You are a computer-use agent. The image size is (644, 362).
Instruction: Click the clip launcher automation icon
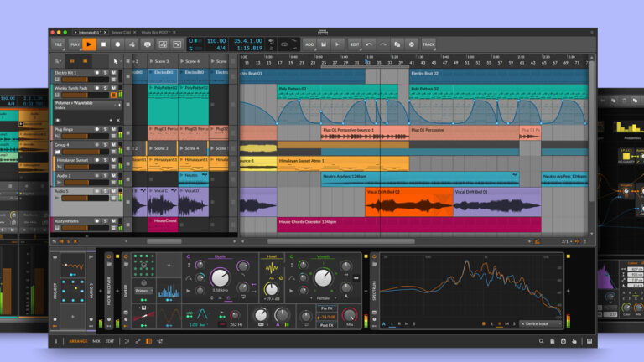[177, 44]
